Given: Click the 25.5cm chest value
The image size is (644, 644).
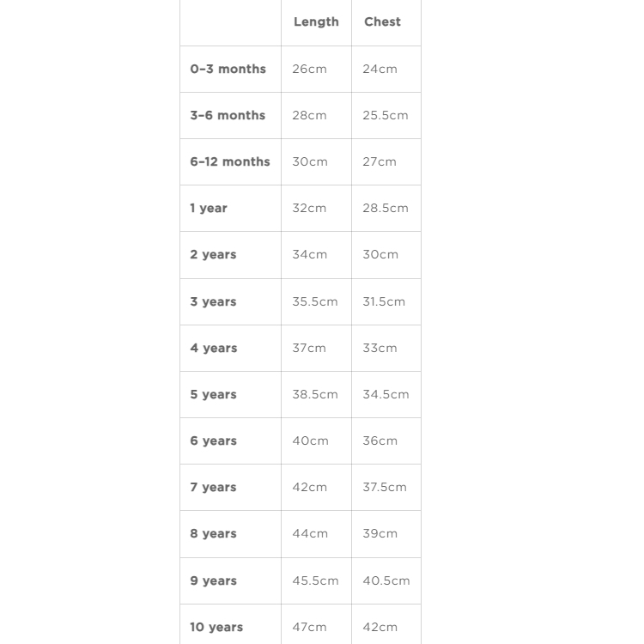Looking at the screenshot, I should tap(386, 115).
